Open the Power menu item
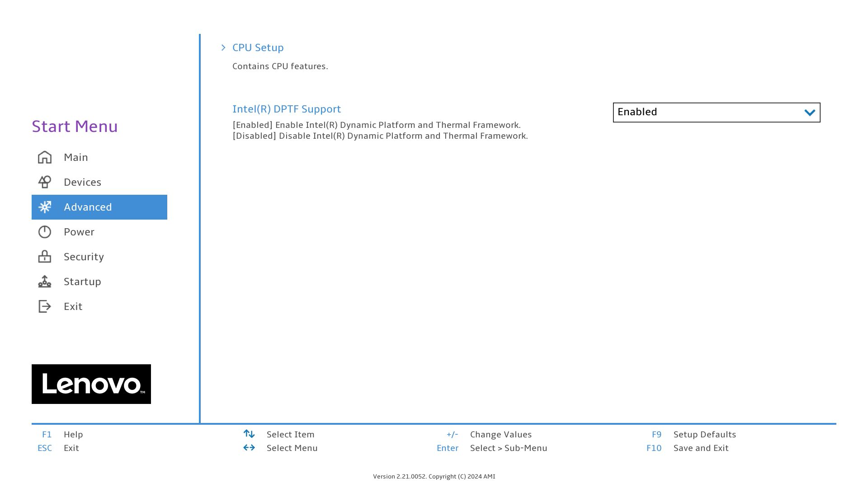This screenshot has width=868, height=488. tap(79, 232)
